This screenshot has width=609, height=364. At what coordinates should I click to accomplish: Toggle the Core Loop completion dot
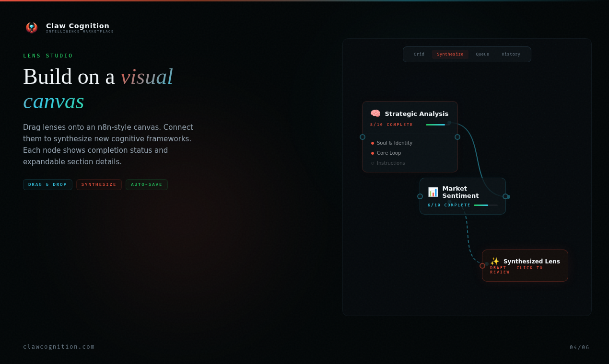[372, 153]
